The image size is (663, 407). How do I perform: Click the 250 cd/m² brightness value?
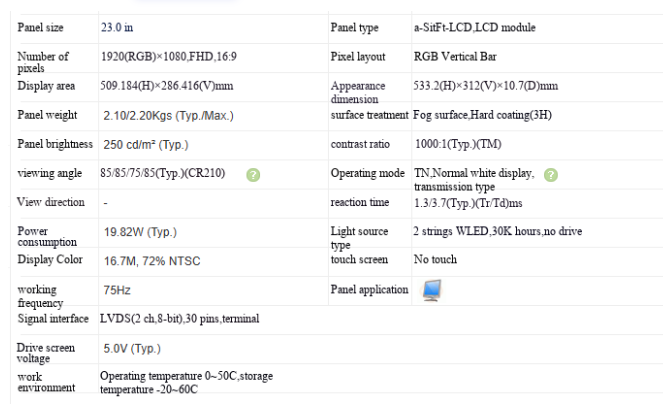(x=145, y=145)
